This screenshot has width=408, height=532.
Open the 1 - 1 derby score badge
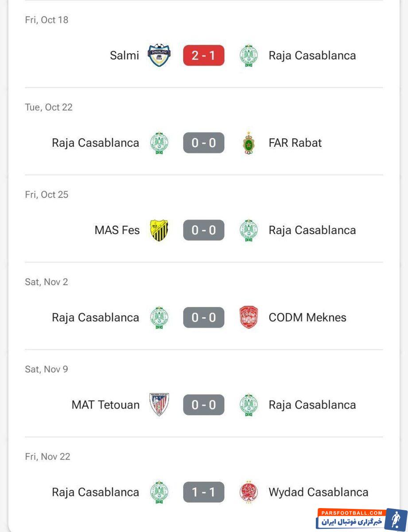[204, 492]
